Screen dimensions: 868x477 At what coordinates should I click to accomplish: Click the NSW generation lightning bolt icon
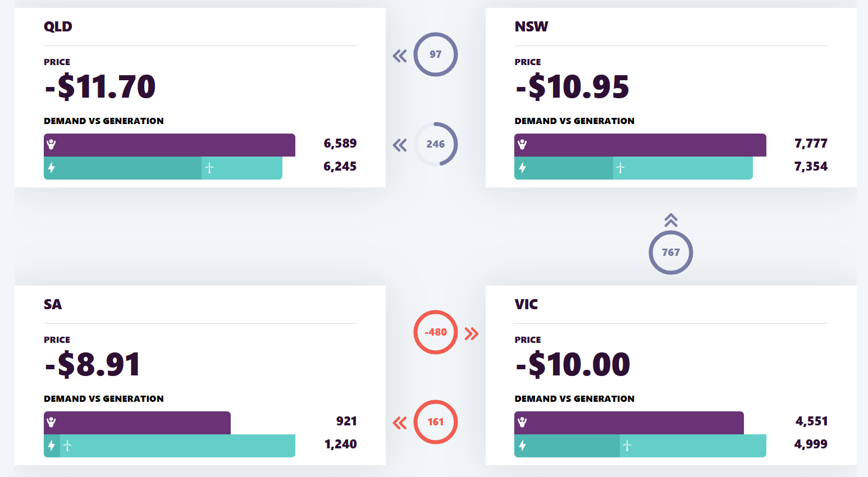coord(522,167)
